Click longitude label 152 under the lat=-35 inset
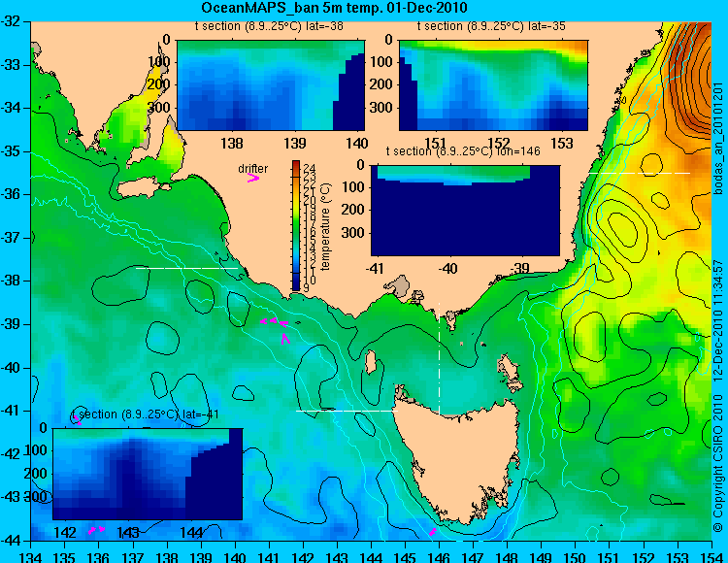Viewport: 728px width, 563px height. 499,143
